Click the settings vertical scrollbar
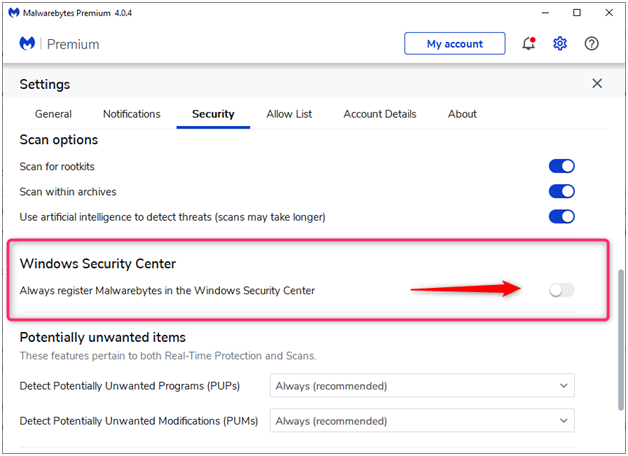The width and height of the screenshot is (628, 456). (621, 340)
